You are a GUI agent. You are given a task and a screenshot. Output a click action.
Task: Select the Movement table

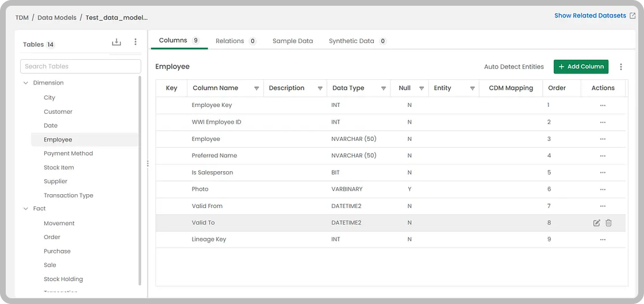coord(59,223)
